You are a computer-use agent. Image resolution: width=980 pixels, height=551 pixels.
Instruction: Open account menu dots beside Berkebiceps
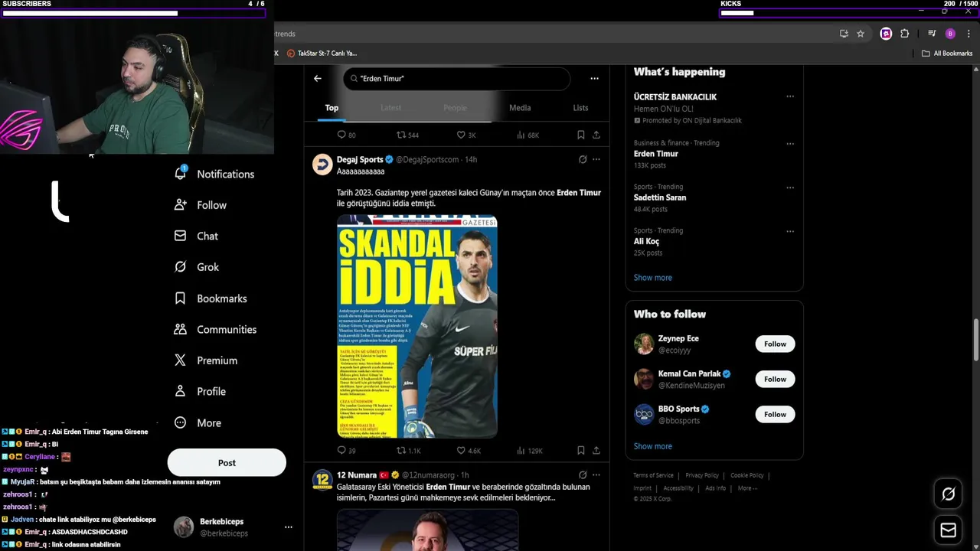point(289,527)
